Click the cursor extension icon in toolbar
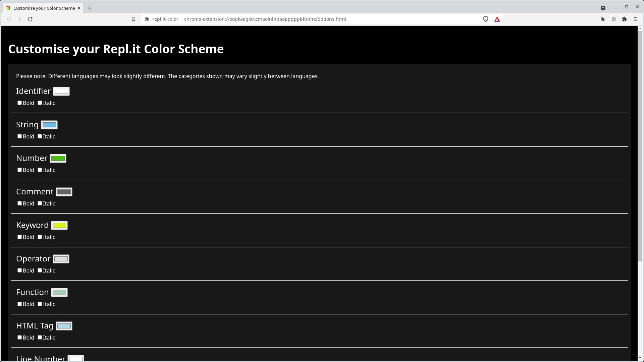Screen dimensions: 644x362 coord(603,19)
